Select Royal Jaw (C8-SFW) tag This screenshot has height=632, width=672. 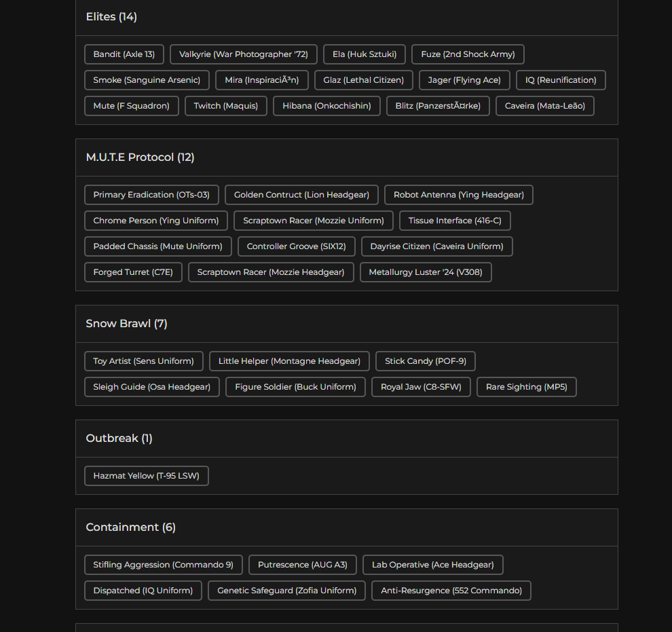421,387
